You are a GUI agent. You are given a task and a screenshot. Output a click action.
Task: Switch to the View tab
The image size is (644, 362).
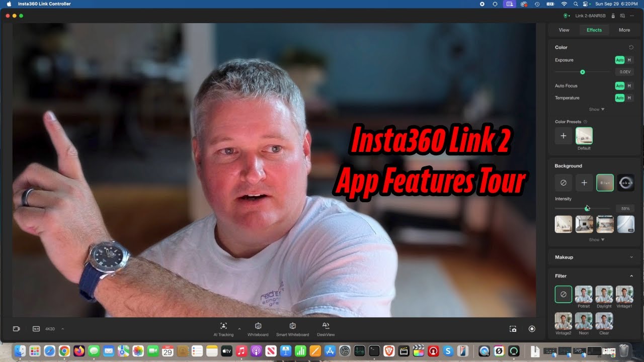[x=564, y=30]
